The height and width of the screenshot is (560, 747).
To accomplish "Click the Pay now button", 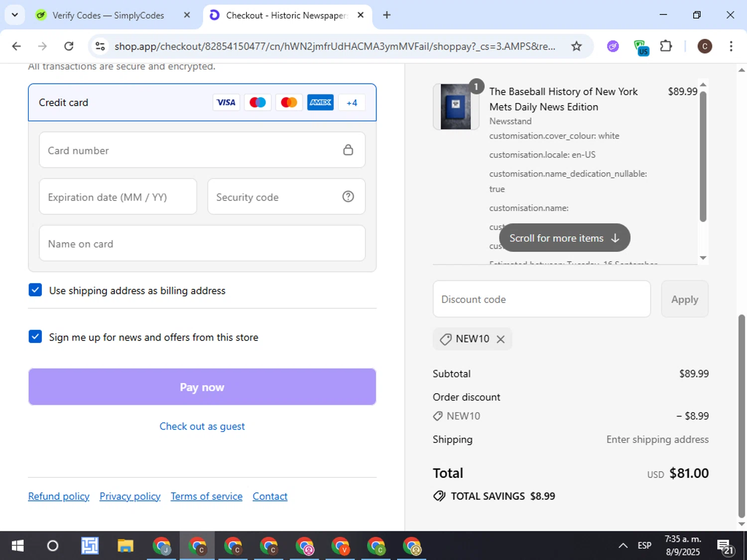I will tap(202, 387).
